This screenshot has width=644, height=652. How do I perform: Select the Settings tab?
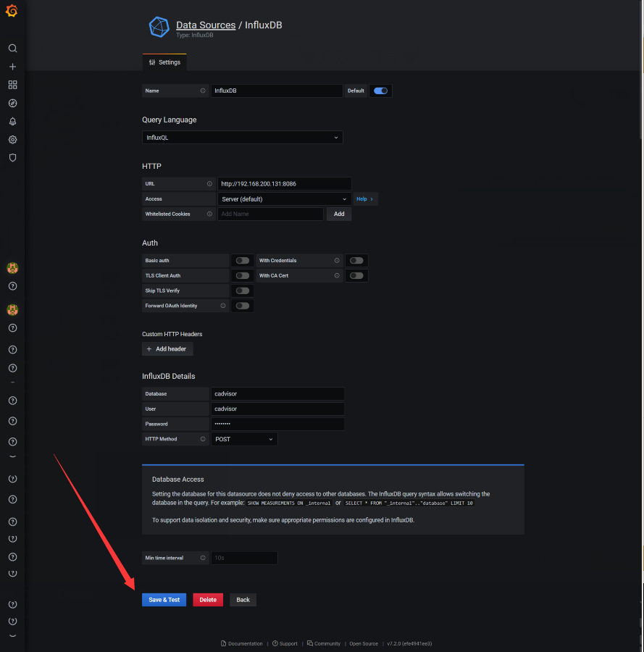point(164,63)
